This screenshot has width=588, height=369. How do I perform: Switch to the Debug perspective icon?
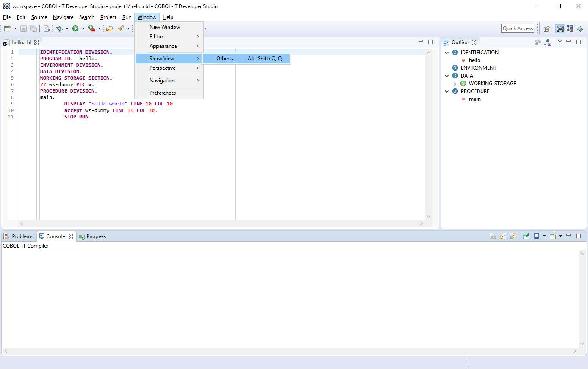tap(580, 29)
